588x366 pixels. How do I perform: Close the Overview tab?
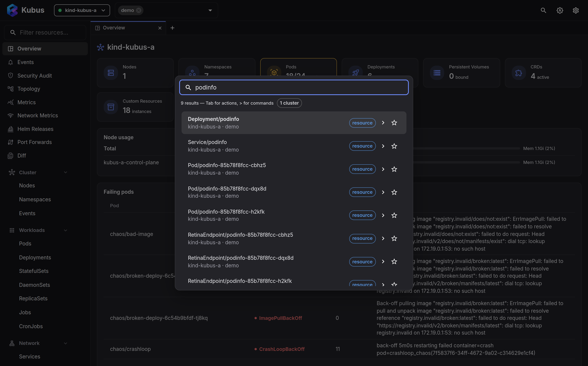160,28
